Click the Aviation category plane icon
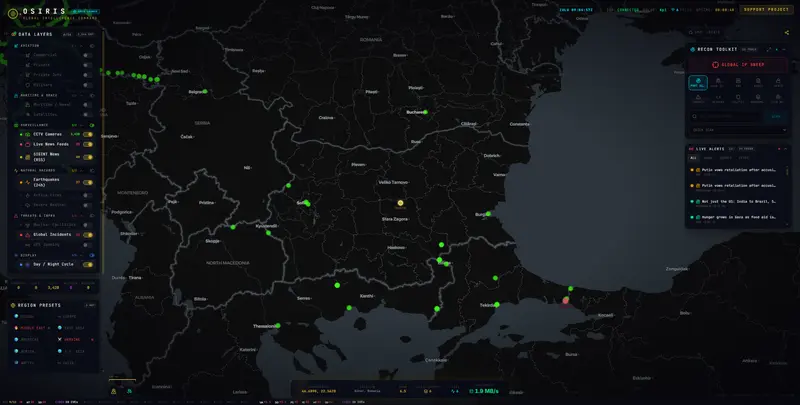The height and width of the screenshot is (405, 800). point(16,46)
